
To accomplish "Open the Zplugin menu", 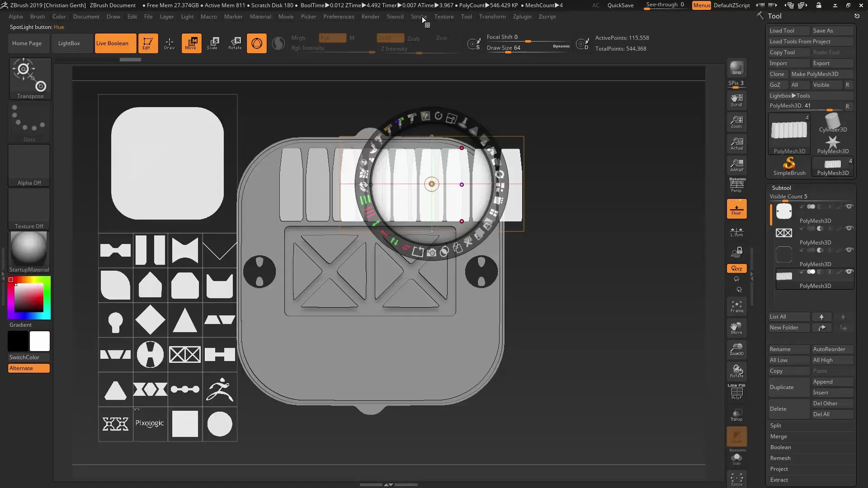I will (522, 17).
